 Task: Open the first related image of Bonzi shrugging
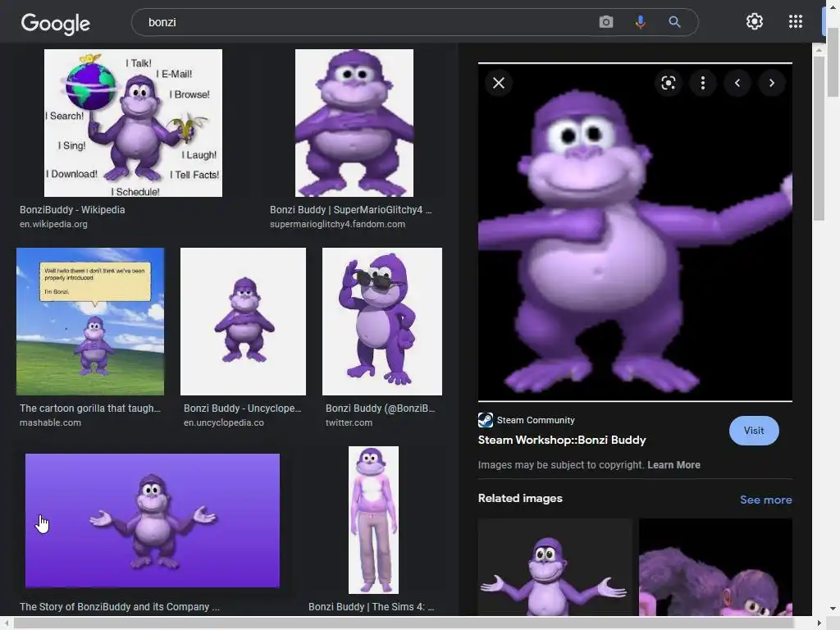point(555,567)
